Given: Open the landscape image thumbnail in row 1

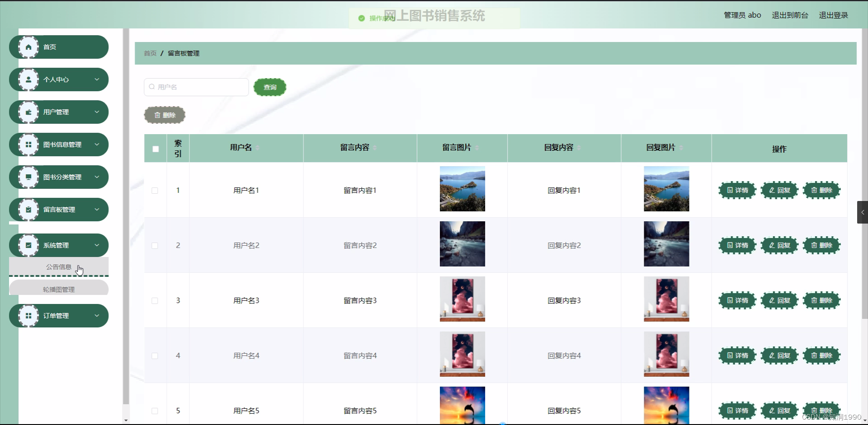Looking at the screenshot, I should tap(462, 189).
